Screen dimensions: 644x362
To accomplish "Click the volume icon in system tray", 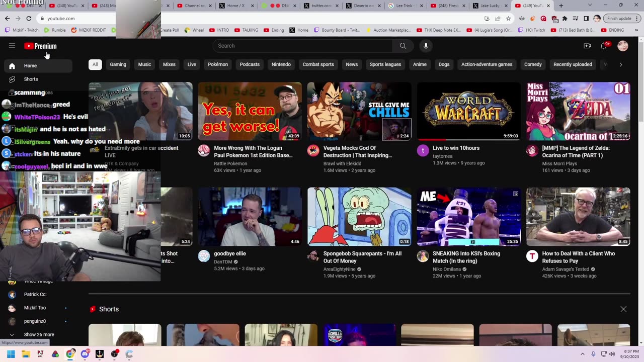I will [x=612, y=354].
